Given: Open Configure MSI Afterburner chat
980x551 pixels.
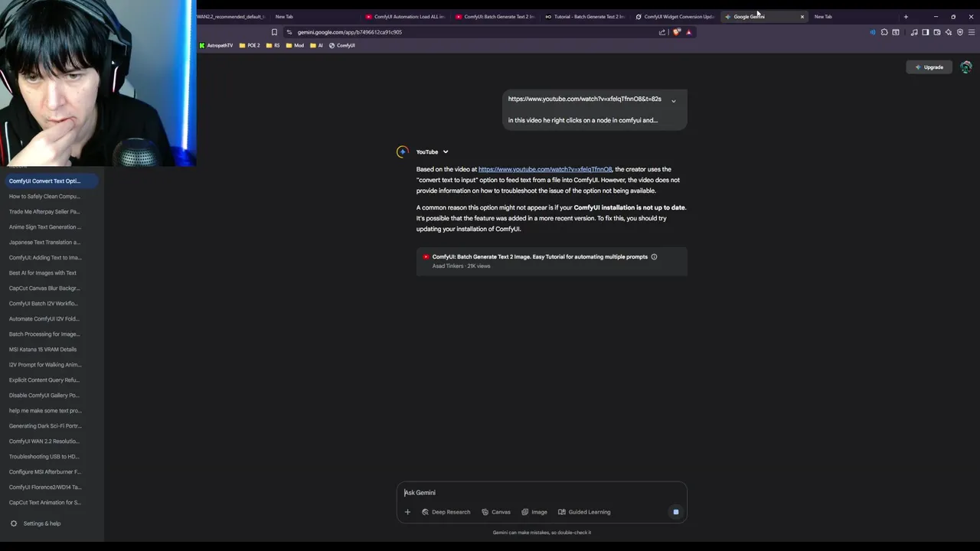Looking at the screenshot, I should [44, 472].
